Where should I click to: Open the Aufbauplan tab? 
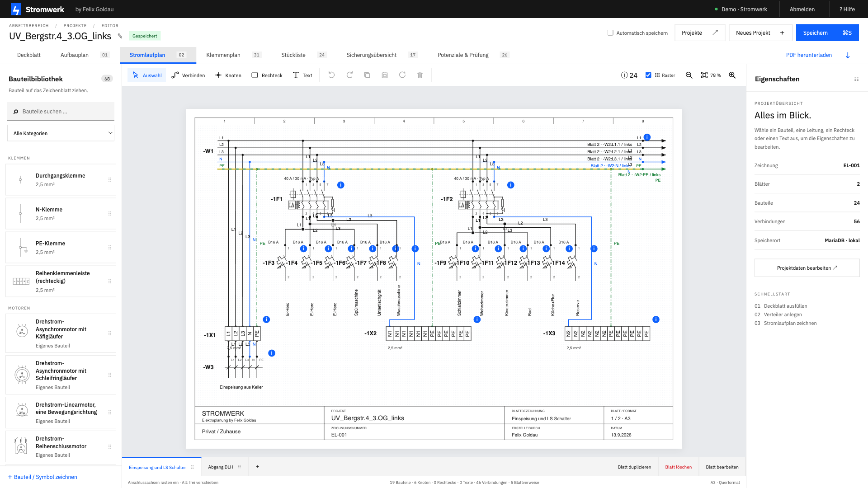[85, 55]
